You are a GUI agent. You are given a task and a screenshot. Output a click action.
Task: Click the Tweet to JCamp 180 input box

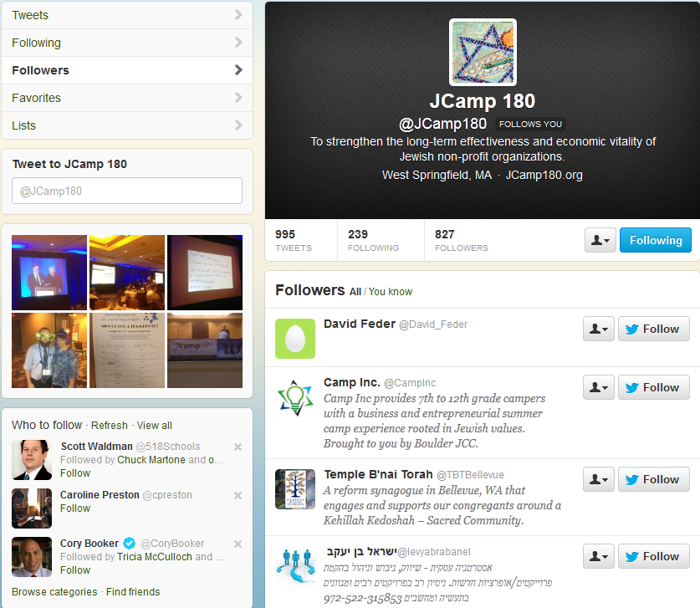[x=127, y=191]
